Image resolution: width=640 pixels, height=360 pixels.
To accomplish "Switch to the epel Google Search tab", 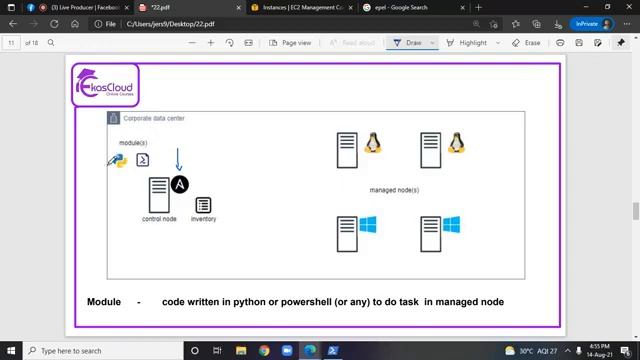I will [x=413, y=7].
